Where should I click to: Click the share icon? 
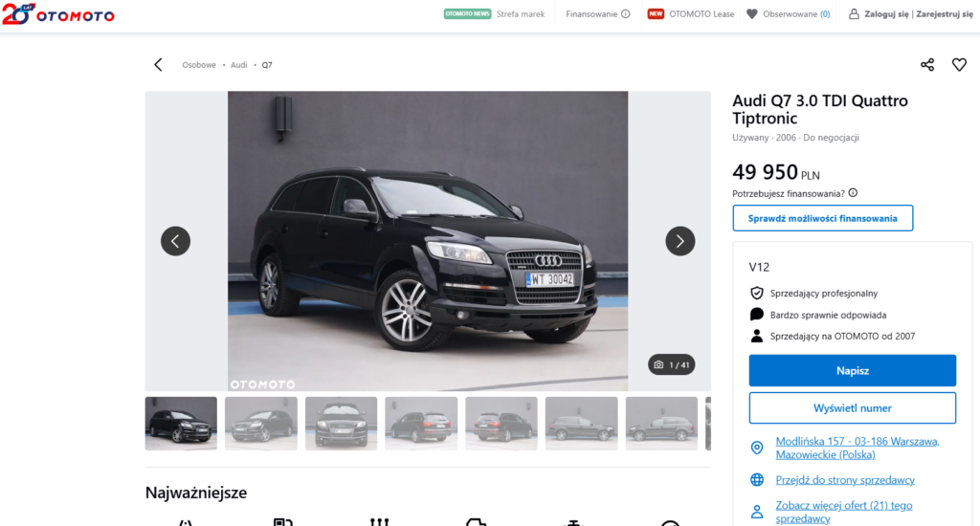pyautogui.click(x=927, y=65)
